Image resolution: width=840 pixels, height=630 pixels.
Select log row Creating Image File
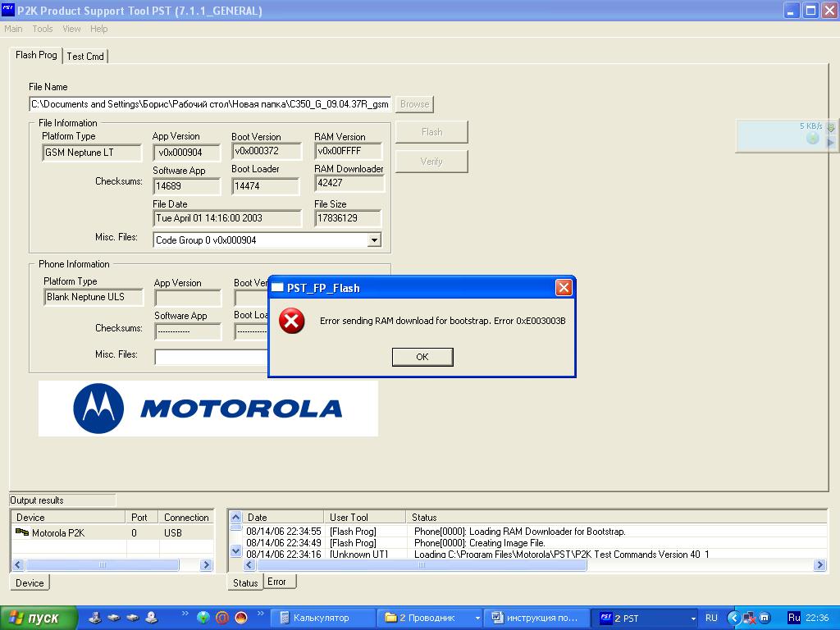[x=535, y=543]
